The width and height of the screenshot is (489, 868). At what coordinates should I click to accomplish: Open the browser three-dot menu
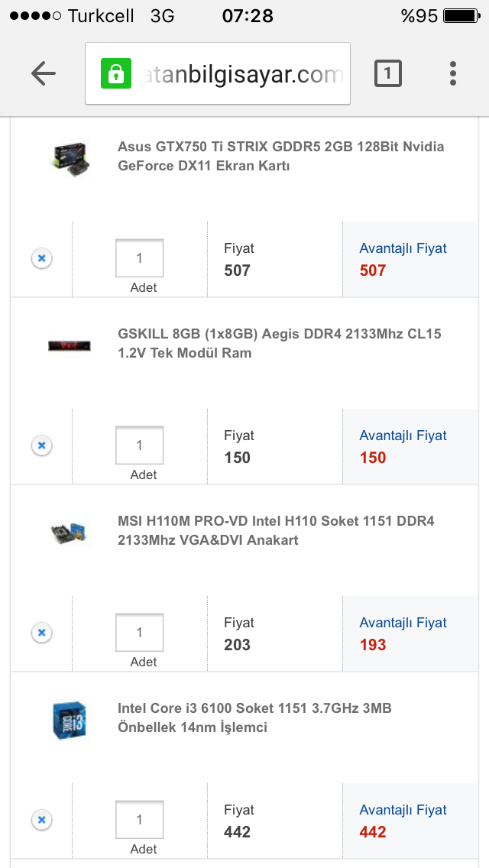pyautogui.click(x=453, y=73)
